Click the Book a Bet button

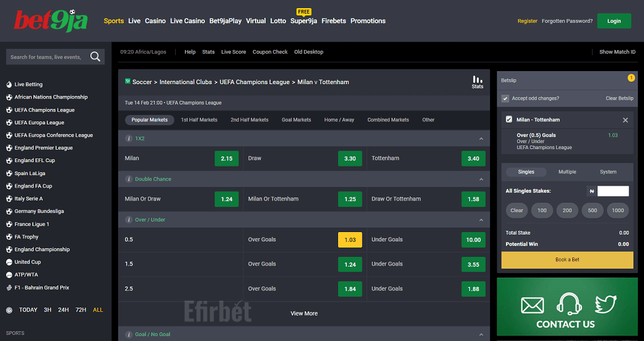pos(567,260)
